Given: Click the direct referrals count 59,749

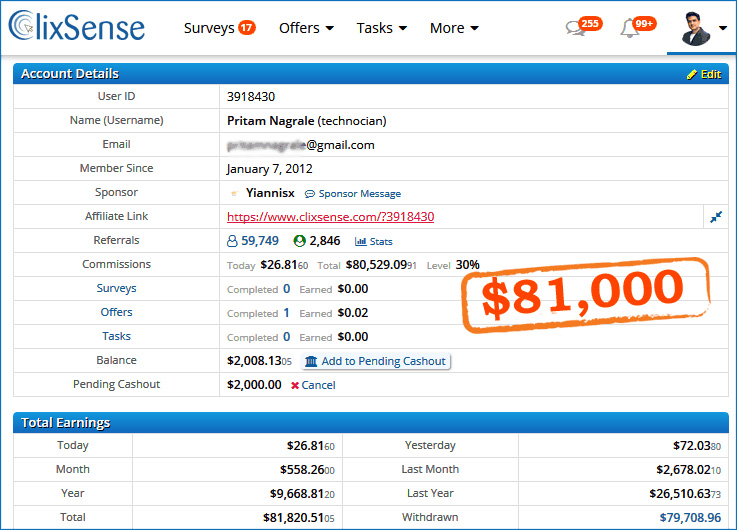Looking at the screenshot, I should click(259, 241).
